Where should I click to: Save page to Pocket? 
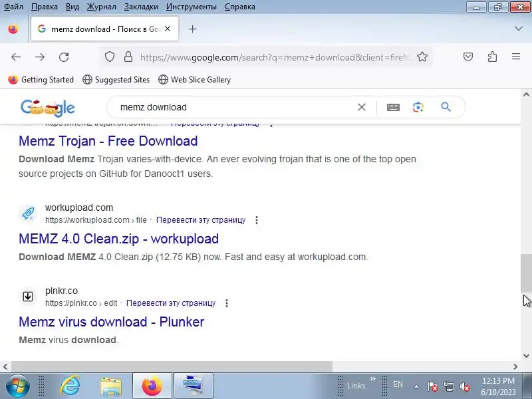tap(468, 57)
